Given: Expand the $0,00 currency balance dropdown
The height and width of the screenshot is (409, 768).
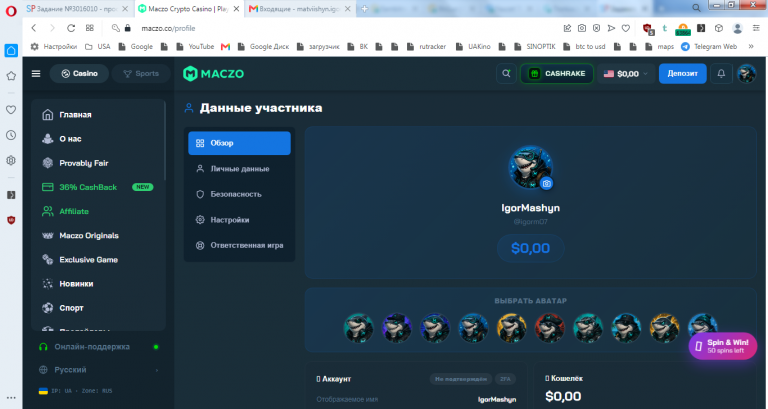Looking at the screenshot, I should 626,73.
